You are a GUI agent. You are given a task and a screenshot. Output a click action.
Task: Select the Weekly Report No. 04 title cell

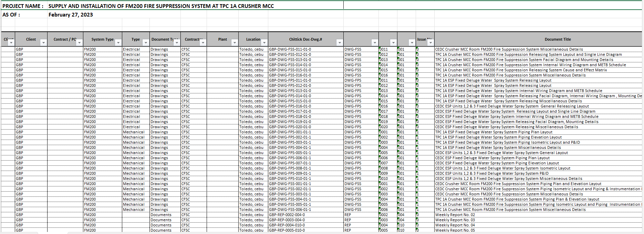(x=538, y=225)
